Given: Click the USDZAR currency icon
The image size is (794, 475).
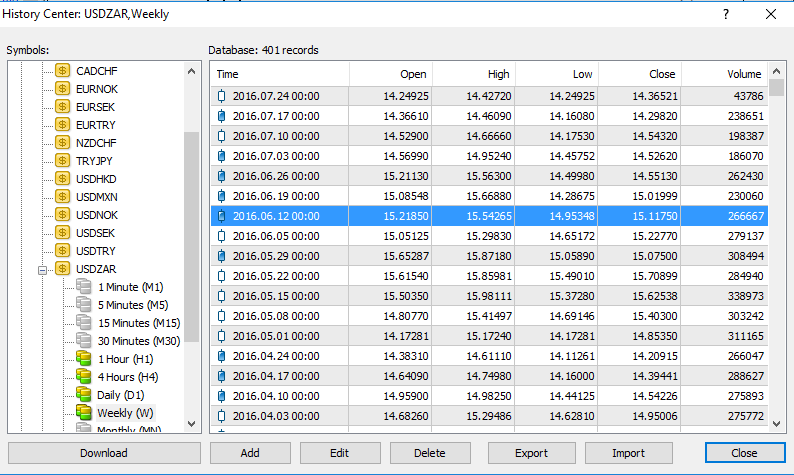Looking at the screenshot, I should click(x=62, y=268).
